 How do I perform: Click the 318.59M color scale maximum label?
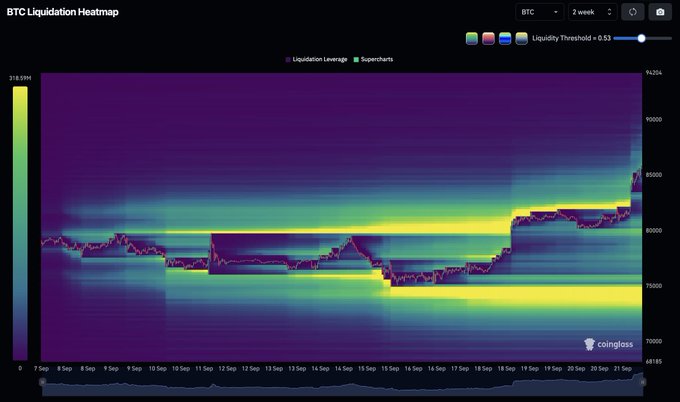(x=20, y=78)
